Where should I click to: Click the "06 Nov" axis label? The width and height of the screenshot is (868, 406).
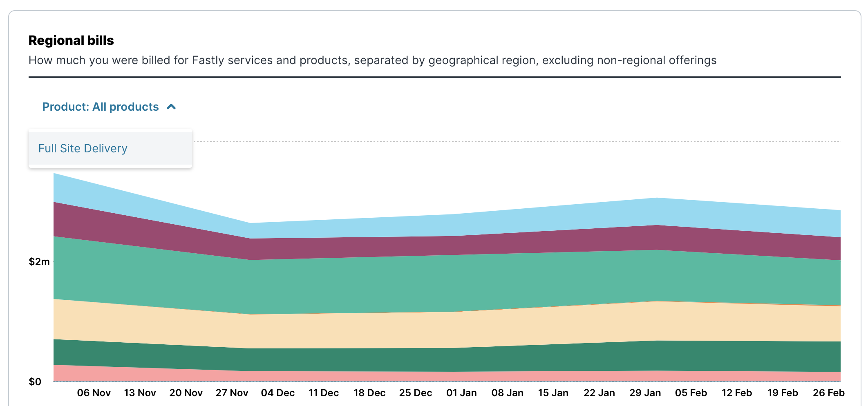pyautogui.click(x=94, y=393)
